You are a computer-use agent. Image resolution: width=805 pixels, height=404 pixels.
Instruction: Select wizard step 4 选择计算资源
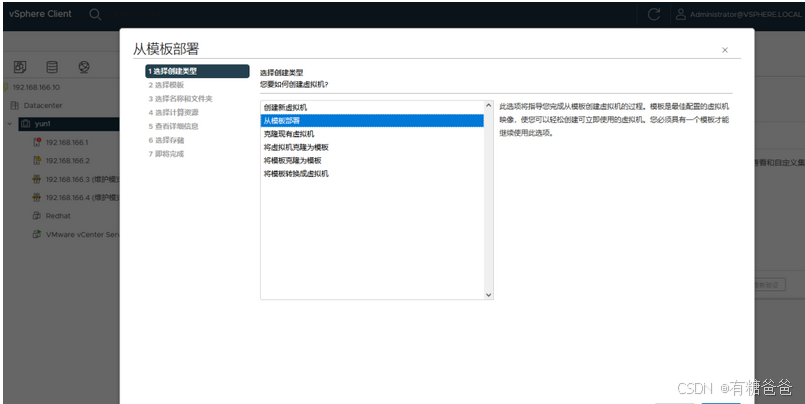[x=174, y=112]
